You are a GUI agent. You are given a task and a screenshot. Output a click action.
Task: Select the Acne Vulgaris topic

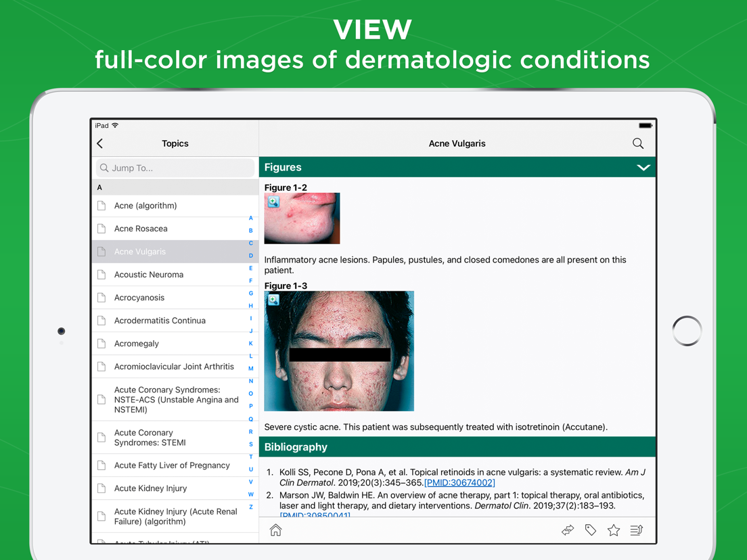tap(175, 252)
